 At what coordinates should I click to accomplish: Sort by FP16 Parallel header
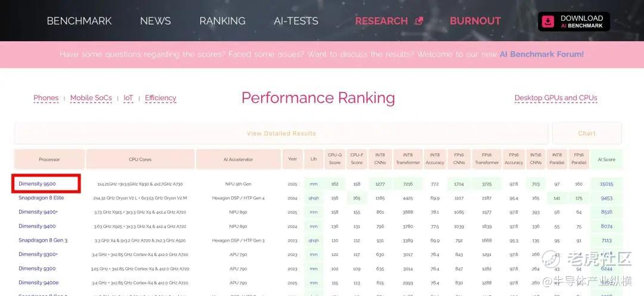578,159
